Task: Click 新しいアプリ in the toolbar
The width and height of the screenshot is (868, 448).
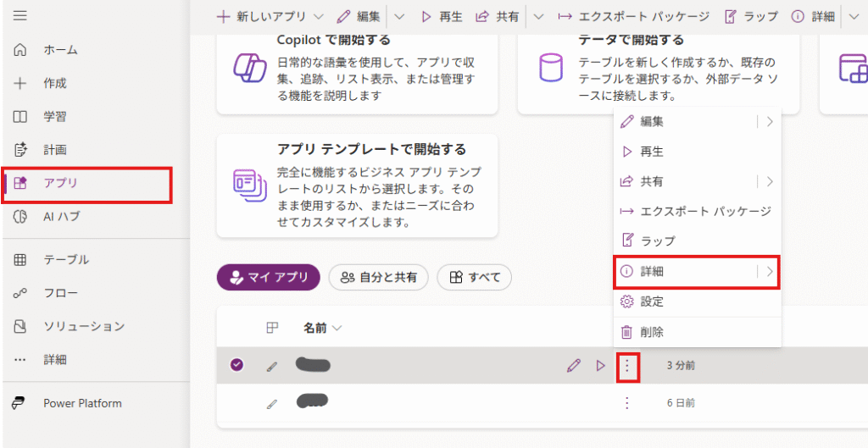Action: coord(261,17)
